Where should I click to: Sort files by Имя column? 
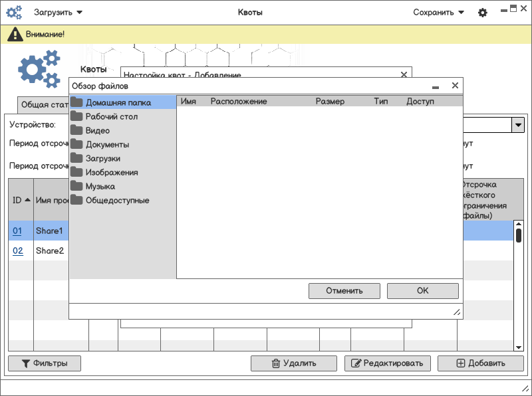[x=188, y=101]
